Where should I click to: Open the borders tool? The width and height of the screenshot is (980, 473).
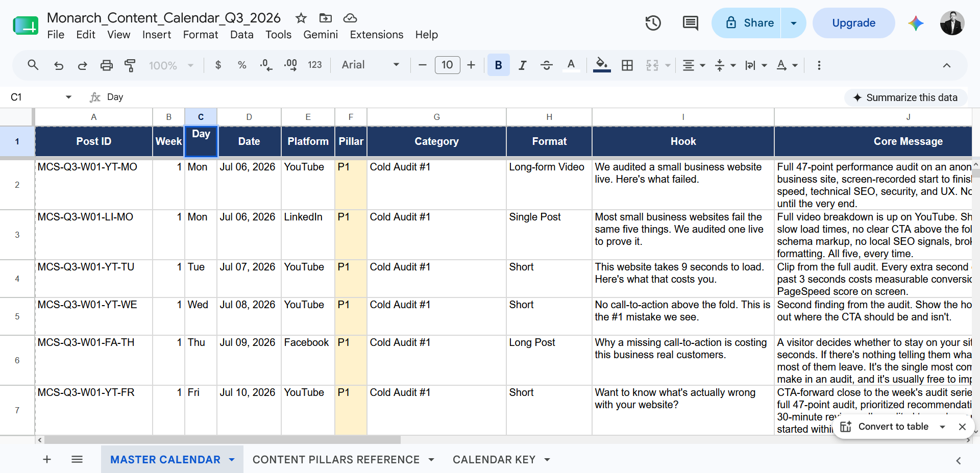click(x=627, y=65)
